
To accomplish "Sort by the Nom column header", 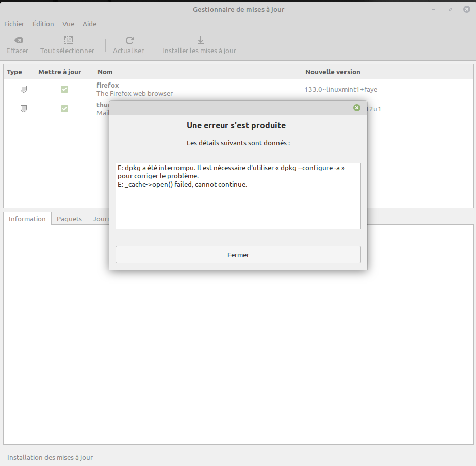I will 105,72.
